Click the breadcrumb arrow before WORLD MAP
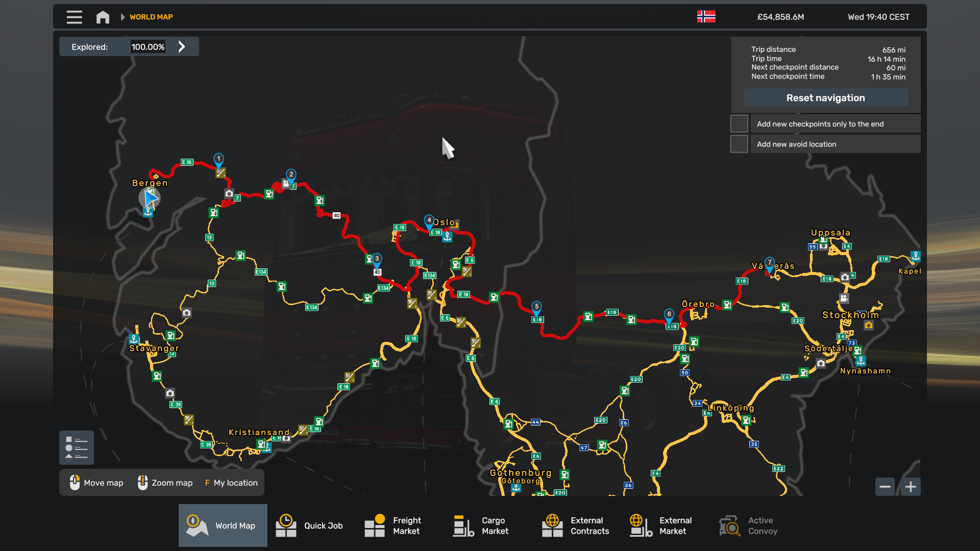Screen dimensions: 980x551 tap(122, 17)
